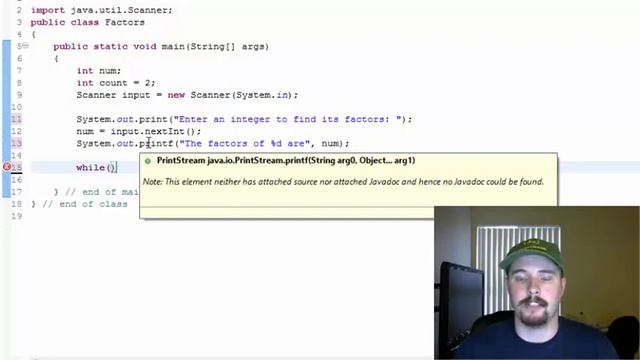Screen dimensions: 640x360
Task: Click 'num = input.nextInt();' line
Action: tap(138, 131)
